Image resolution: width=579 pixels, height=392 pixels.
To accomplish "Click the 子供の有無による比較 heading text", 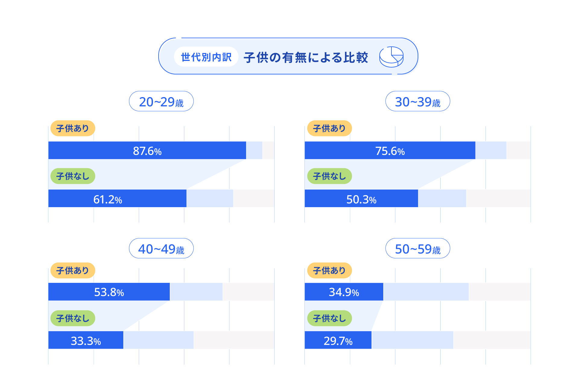I will tap(306, 57).
